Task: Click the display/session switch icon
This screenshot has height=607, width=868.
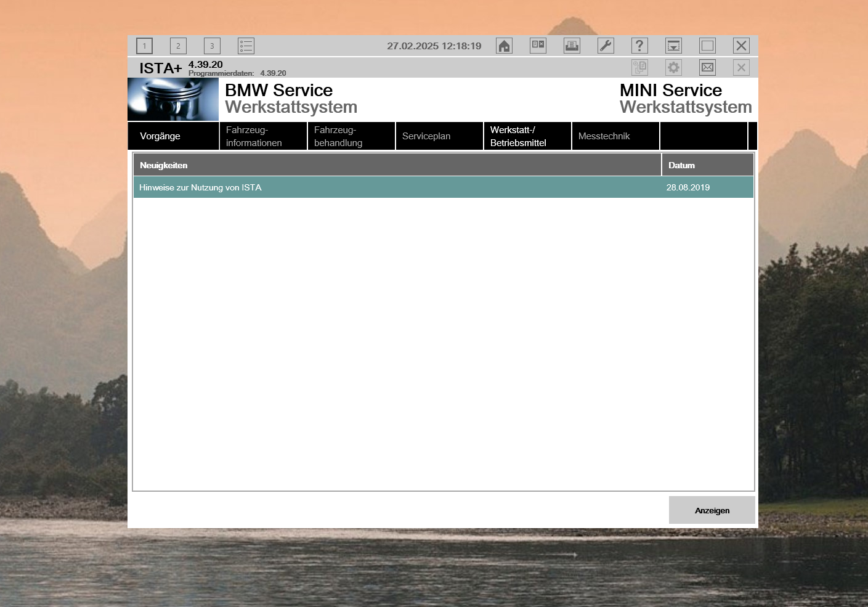Action: [x=538, y=46]
